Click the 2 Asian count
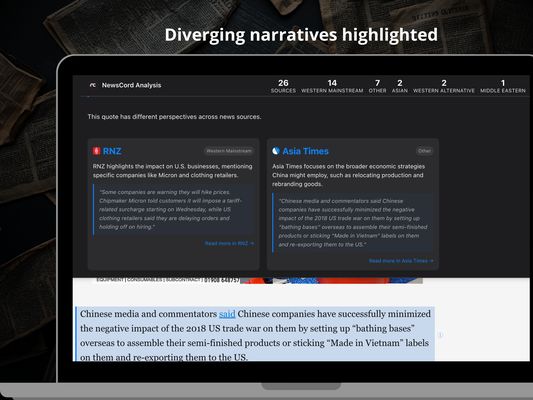 pos(400,86)
